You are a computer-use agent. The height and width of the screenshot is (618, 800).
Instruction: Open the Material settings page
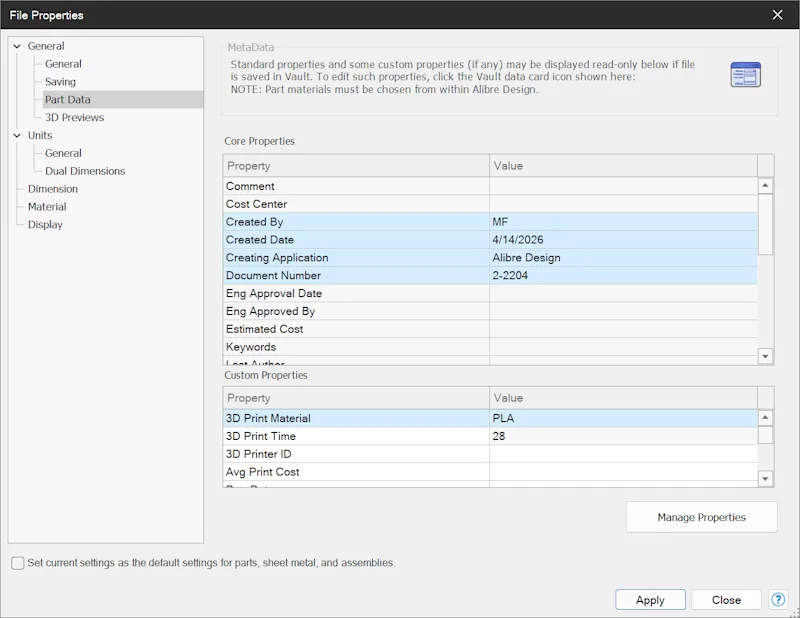47,207
